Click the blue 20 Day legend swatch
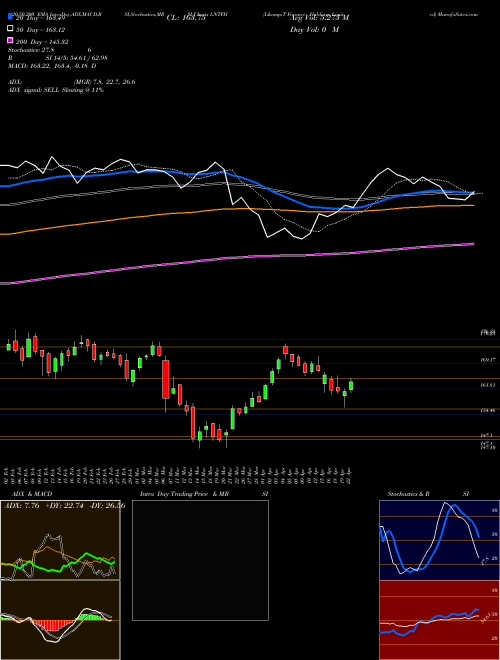Viewport: 500px width, 660px height. tap(10, 17)
